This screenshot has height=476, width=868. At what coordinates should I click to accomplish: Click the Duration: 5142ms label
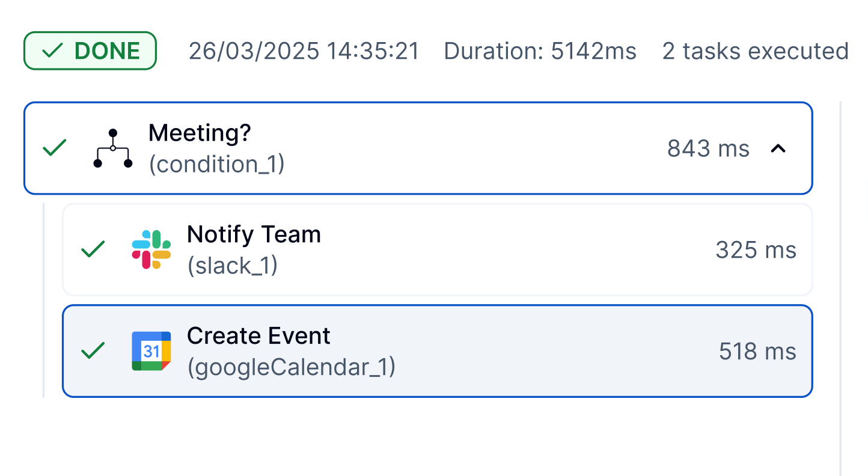540,51
